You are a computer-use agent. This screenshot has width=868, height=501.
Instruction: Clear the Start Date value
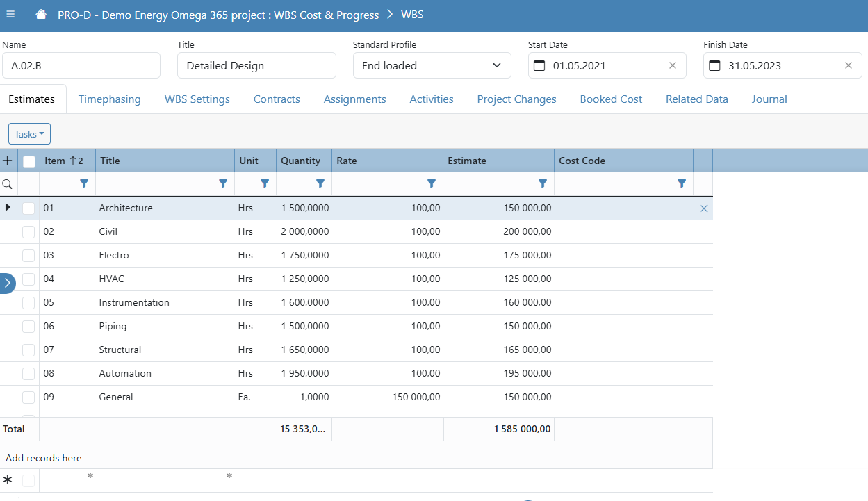click(673, 65)
